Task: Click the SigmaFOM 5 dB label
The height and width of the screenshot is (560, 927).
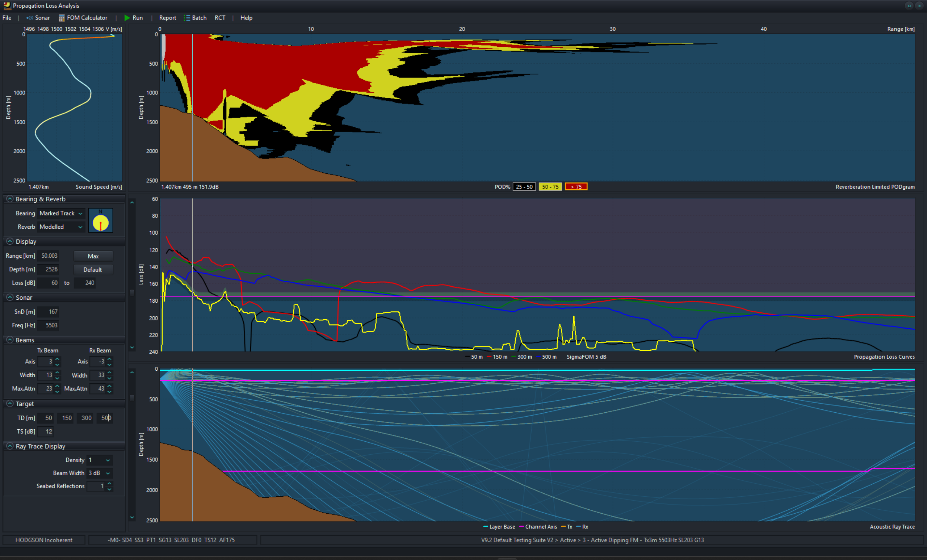Action: 587,357
